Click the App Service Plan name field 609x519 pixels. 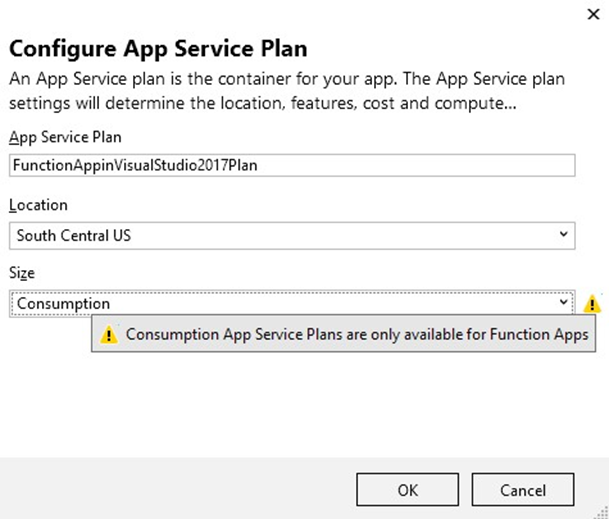[x=292, y=166]
